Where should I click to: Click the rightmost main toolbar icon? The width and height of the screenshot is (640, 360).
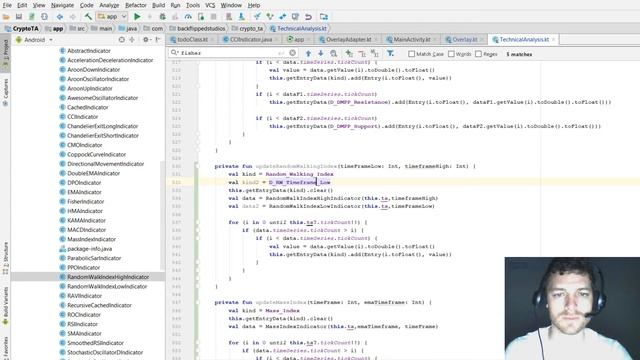(x=324, y=17)
